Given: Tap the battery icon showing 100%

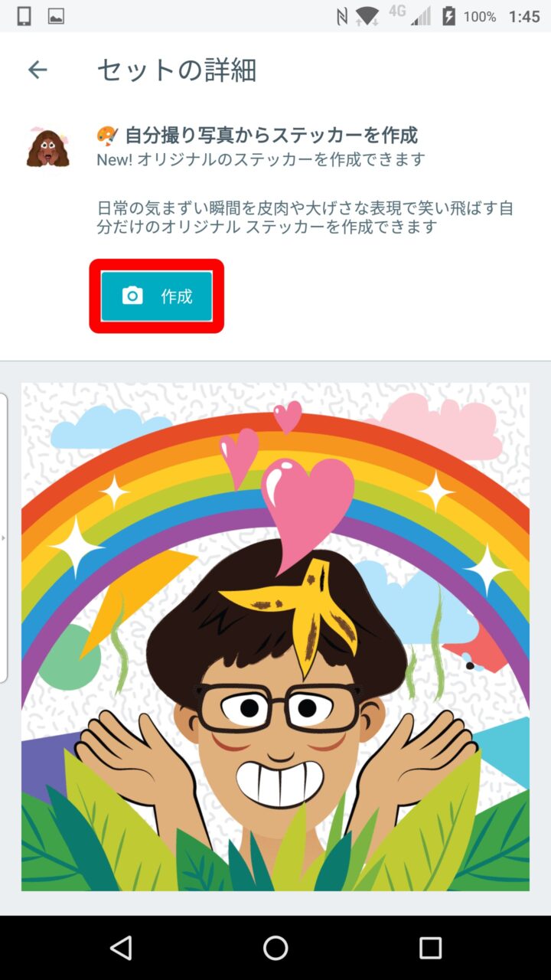Looking at the screenshot, I should (x=449, y=16).
